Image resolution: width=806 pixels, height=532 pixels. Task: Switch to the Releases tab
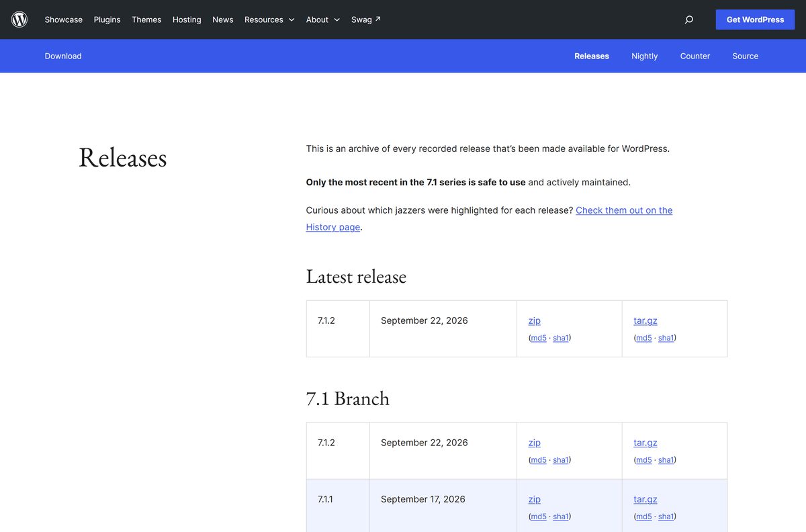click(x=592, y=56)
